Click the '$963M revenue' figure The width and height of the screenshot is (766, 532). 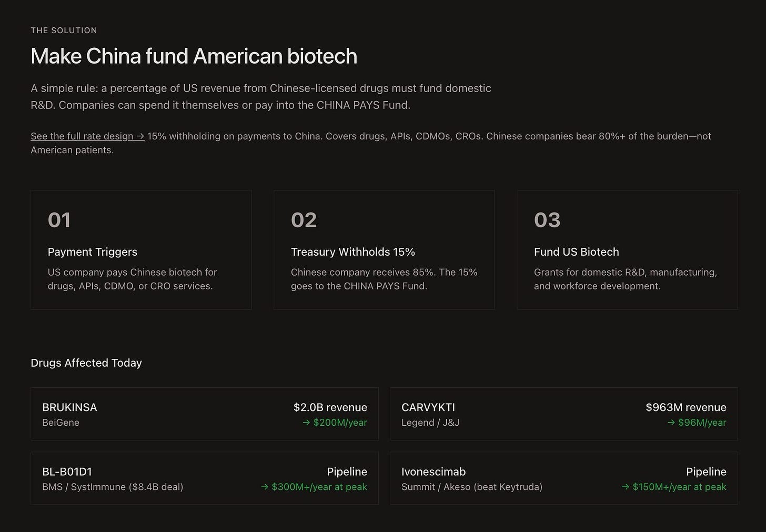[686, 407]
